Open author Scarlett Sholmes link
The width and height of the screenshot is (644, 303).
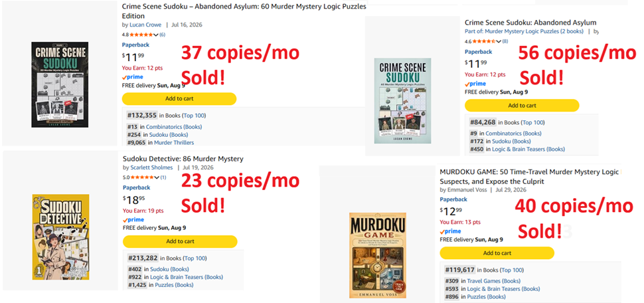(151, 167)
